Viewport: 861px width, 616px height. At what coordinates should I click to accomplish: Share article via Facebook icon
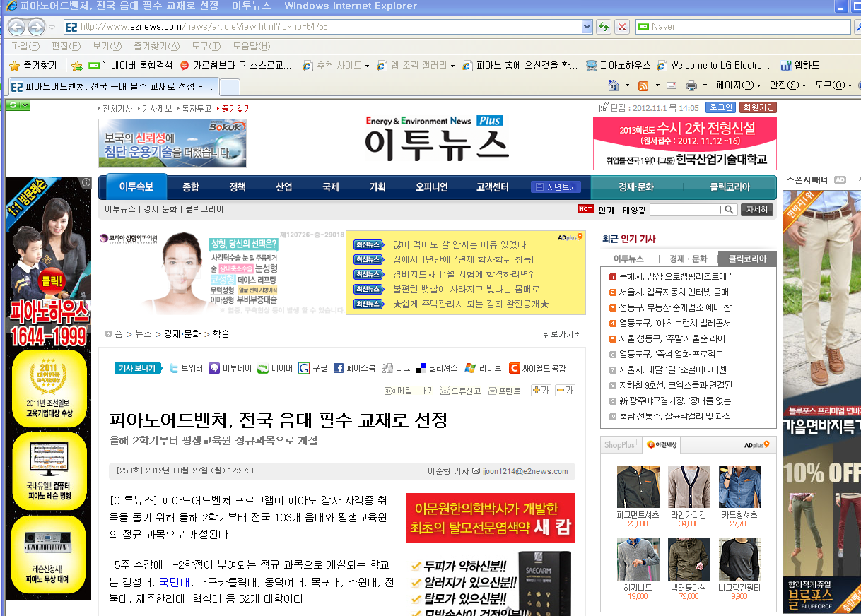339,368
